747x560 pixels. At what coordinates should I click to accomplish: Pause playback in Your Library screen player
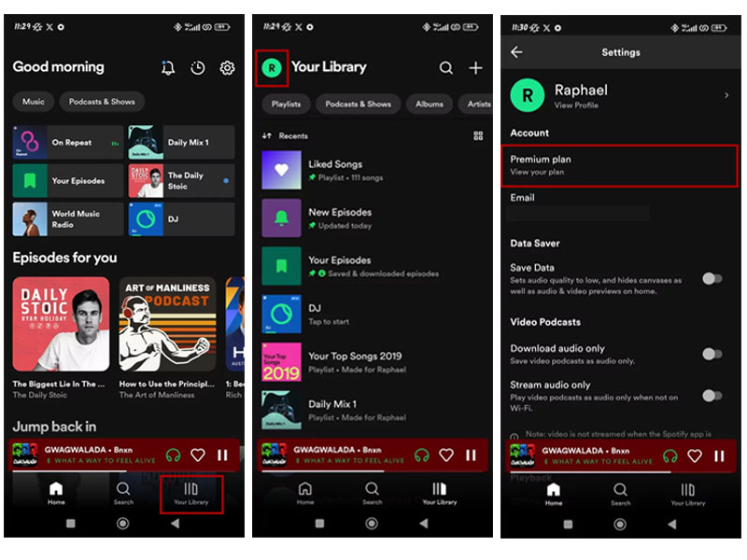(472, 455)
